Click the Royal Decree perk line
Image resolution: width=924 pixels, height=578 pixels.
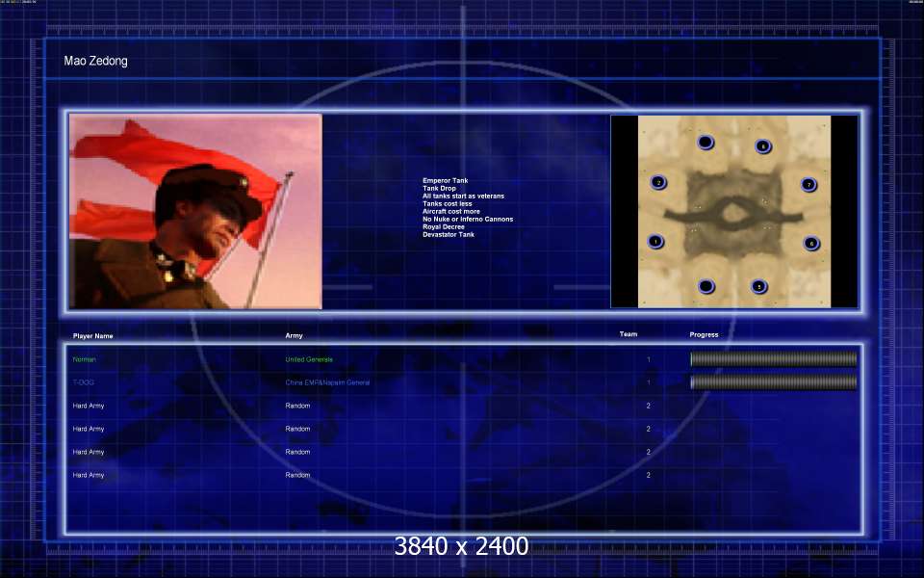tap(443, 226)
